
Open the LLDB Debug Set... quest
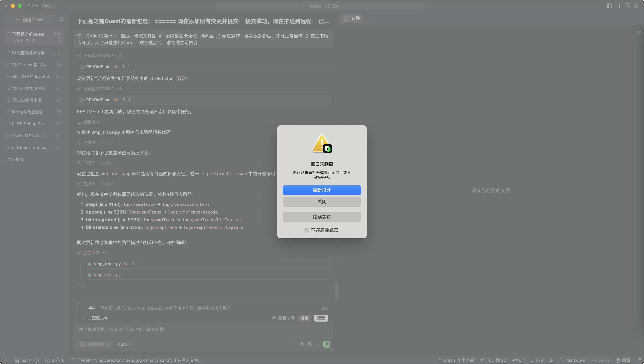pos(34,124)
